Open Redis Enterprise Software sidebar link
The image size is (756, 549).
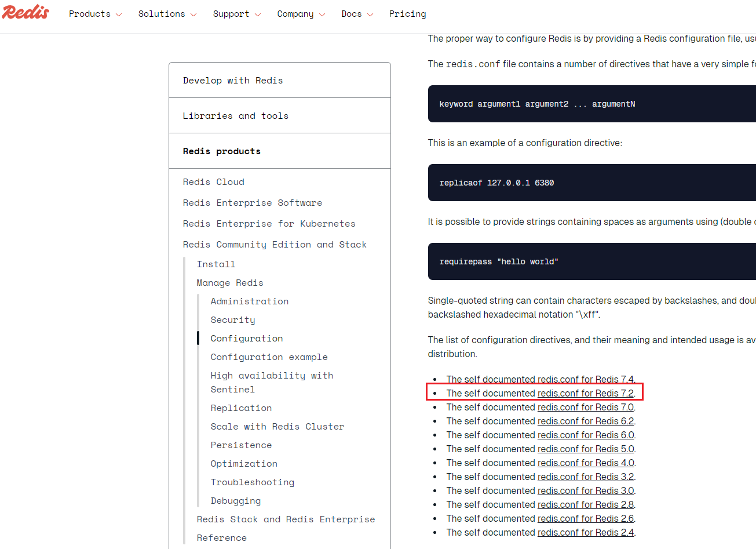253,203
